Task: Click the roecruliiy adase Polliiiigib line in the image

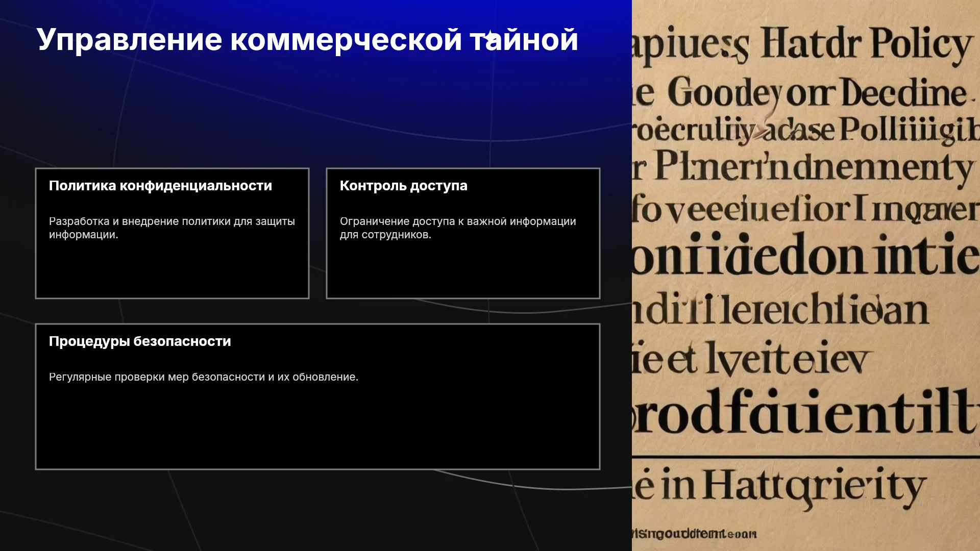Action: 806,130
